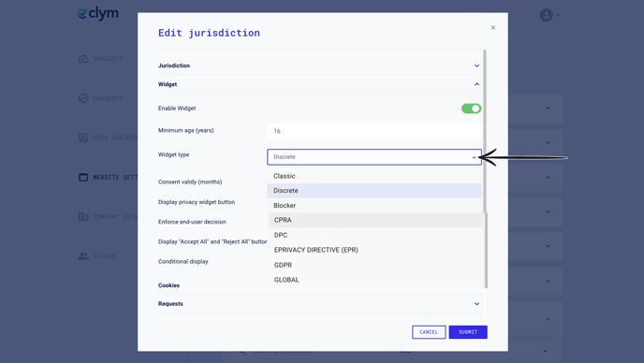Click the Consent validy (months) label
This screenshot has height=363, width=644.
click(x=190, y=181)
